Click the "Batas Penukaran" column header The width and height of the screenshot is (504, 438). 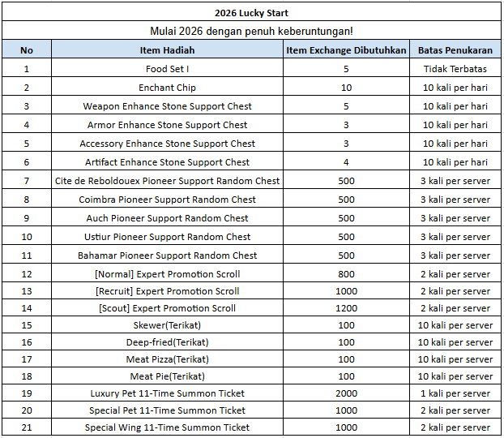click(x=455, y=50)
